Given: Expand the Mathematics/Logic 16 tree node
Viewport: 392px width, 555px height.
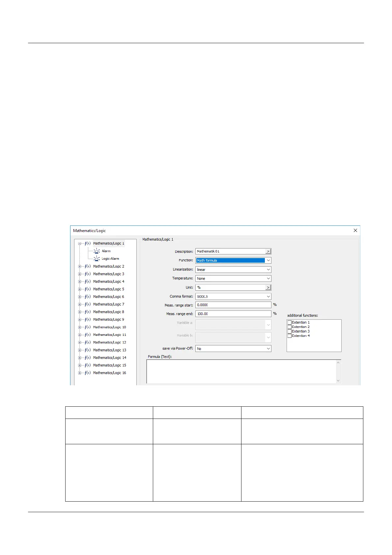Looking at the screenshot, I should click(x=79, y=373).
